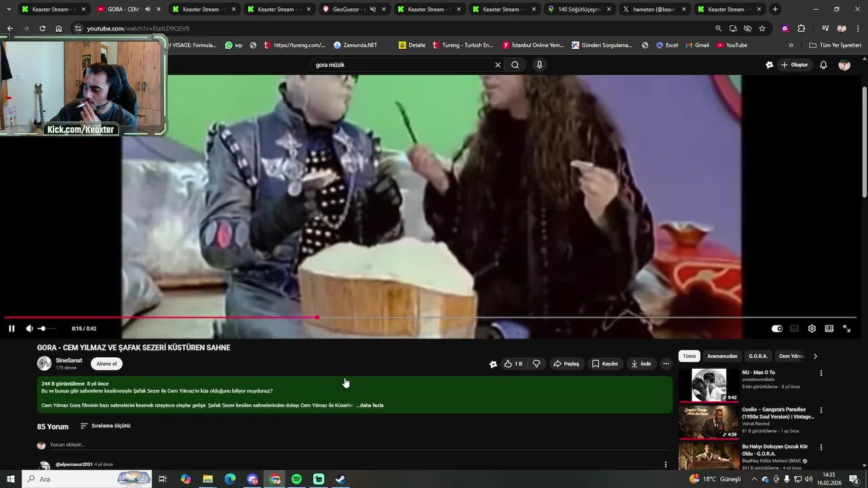Clear the YouTube search box
This screenshot has height=488, width=868.
tap(498, 65)
